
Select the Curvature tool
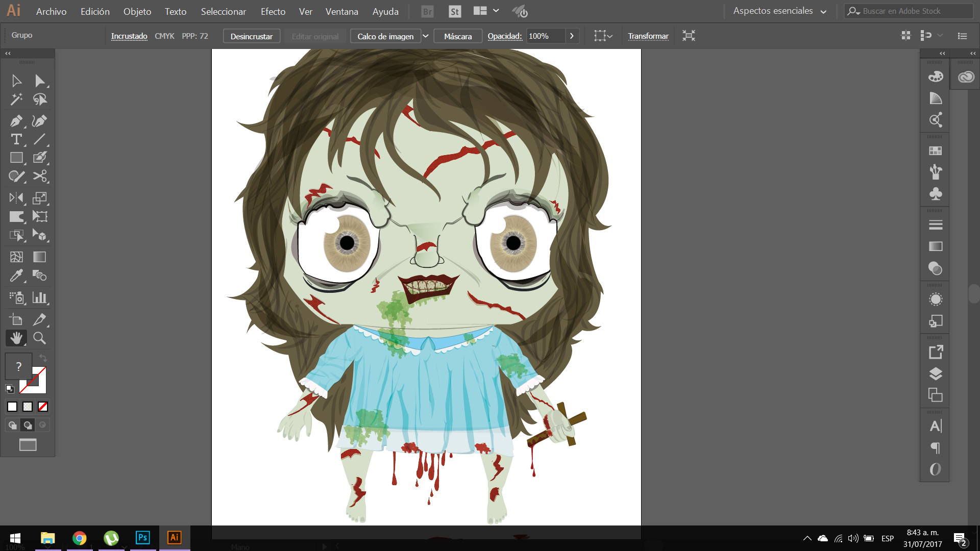click(x=40, y=121)
